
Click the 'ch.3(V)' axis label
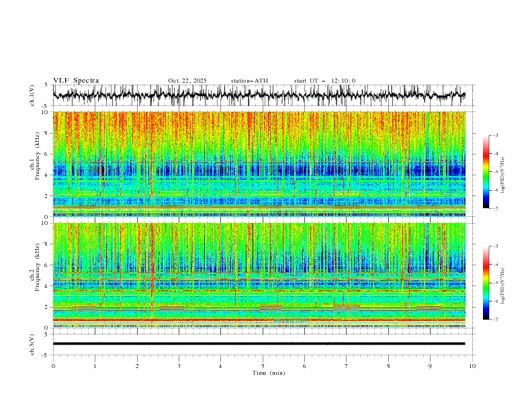pos(32,345)
